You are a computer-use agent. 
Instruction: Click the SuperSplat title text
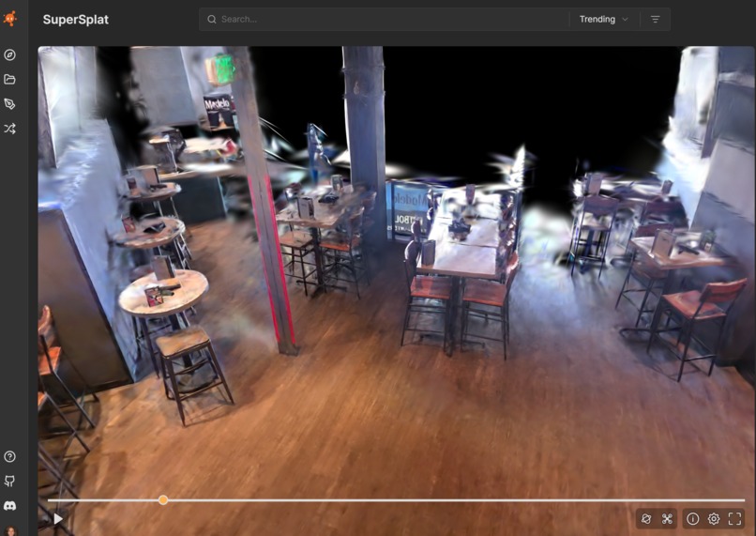coord(76,20)
